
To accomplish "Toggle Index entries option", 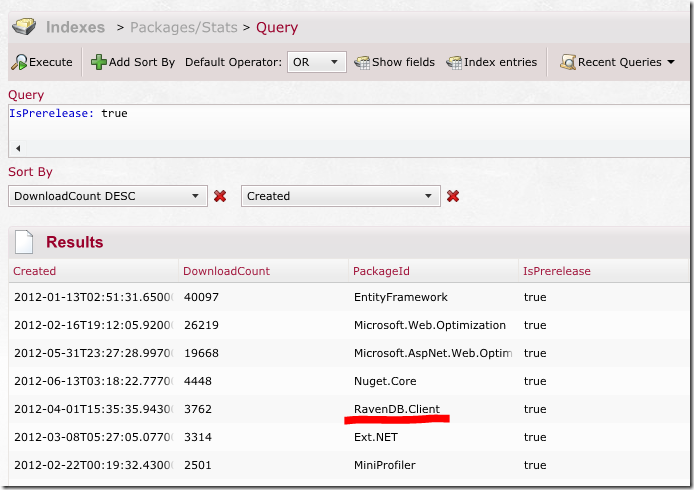I will (x=491, y=62).
